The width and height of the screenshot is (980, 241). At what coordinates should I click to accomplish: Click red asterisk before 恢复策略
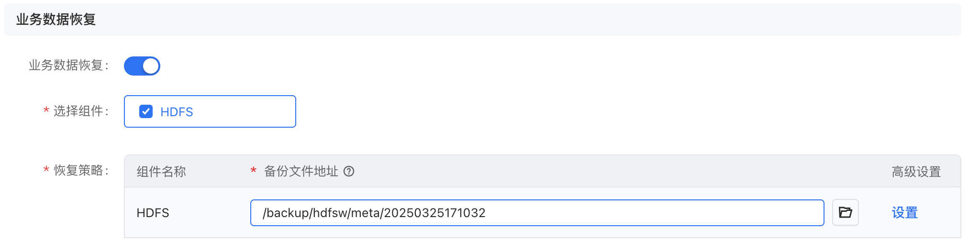(x=46, y=170)
